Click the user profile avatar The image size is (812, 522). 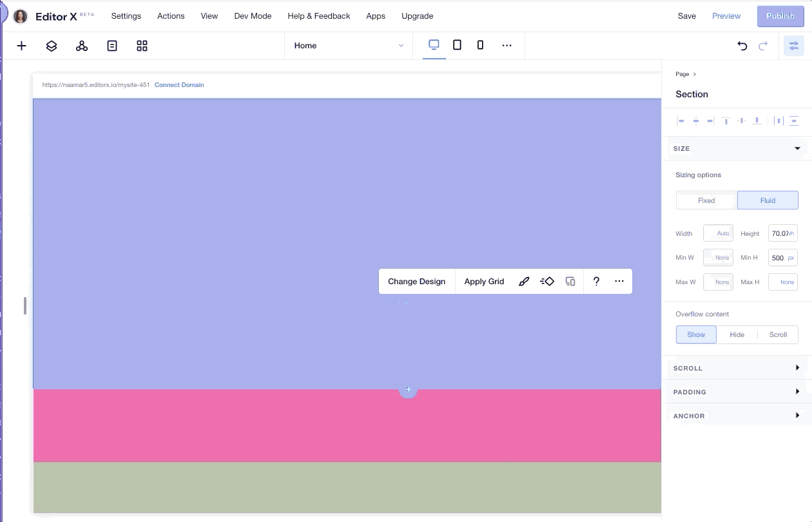21,16
